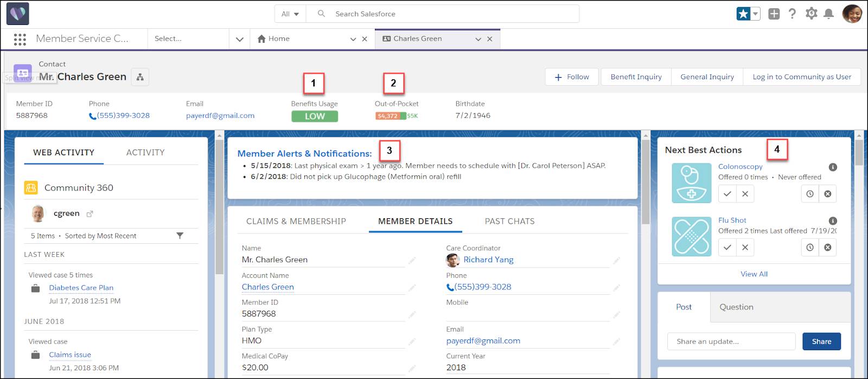
Task: Select the MEMBER DETAILS tab
Action: pyautogui.click(x=416, y=222)
